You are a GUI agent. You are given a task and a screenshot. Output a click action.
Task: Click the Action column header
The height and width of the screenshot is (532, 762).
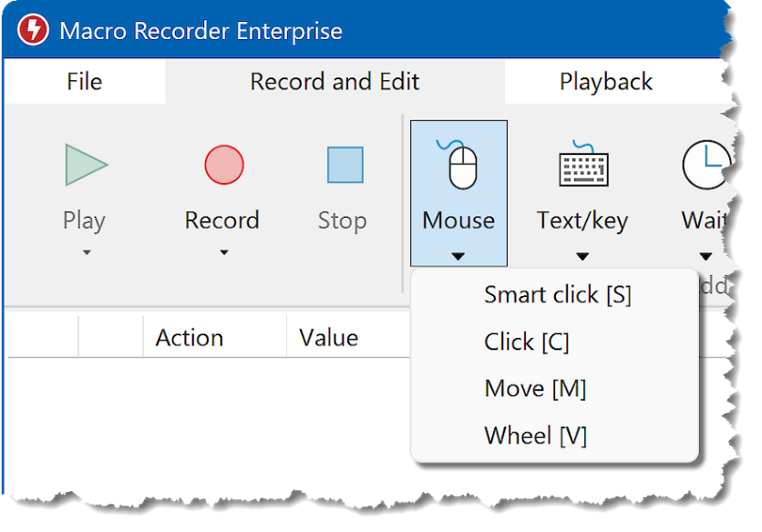click(214, 337)
